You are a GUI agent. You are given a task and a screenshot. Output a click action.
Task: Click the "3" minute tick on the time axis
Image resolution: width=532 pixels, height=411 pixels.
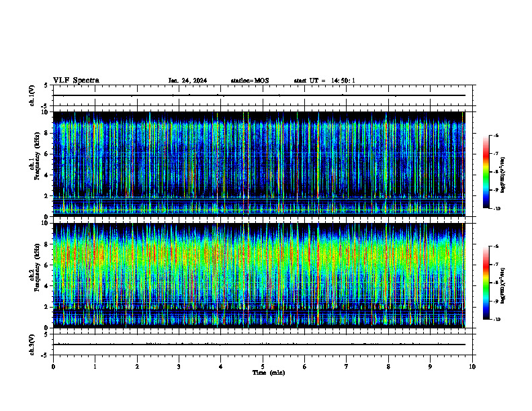(x=179, y=367)
